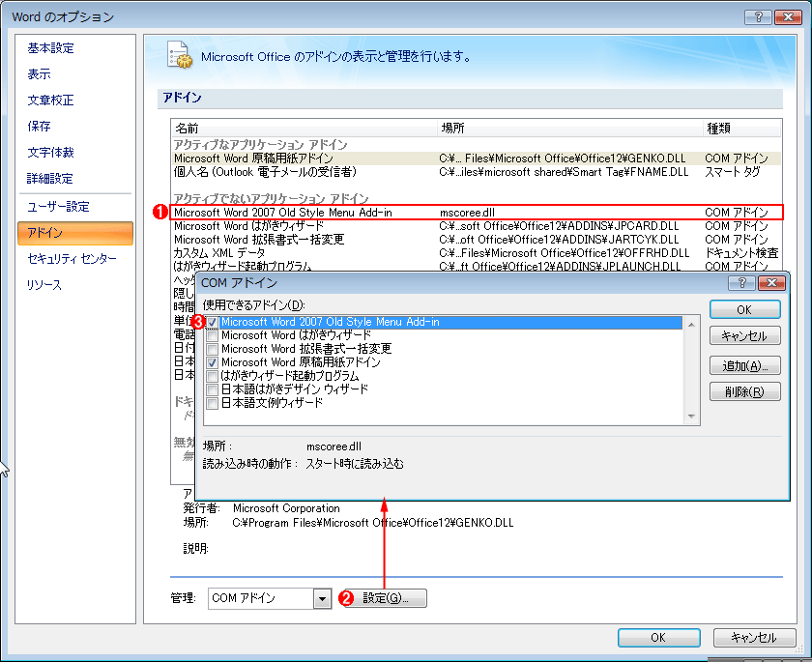Screen dimensions: 812x662
Task: Open 基本設定 category in Word options
Action: tap(50, 48)
